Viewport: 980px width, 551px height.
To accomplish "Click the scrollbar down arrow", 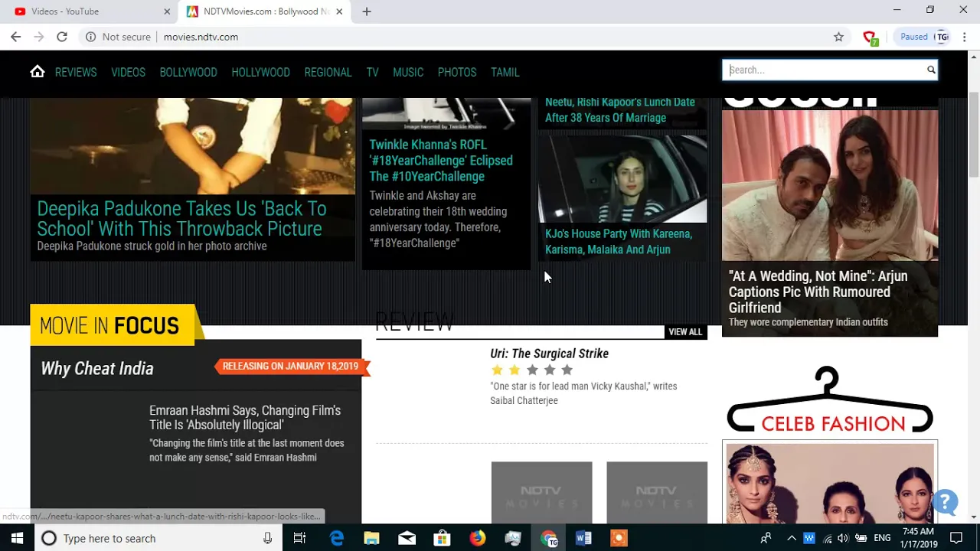I will [974, 517].
